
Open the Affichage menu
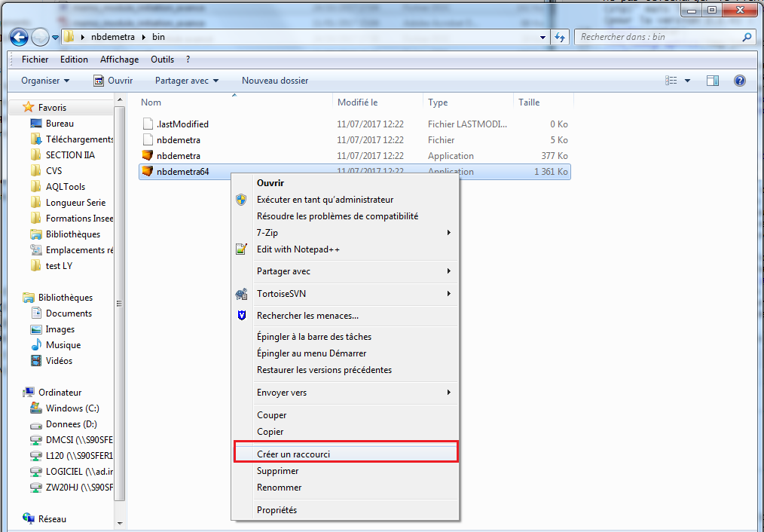[119, 60]
